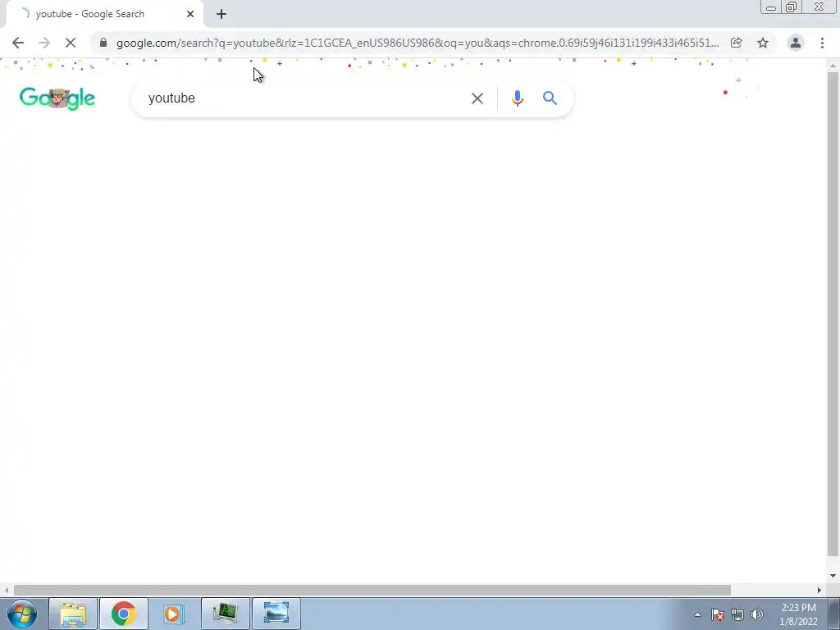
Task: Open the network status tray icon
Action: [737, 614]
